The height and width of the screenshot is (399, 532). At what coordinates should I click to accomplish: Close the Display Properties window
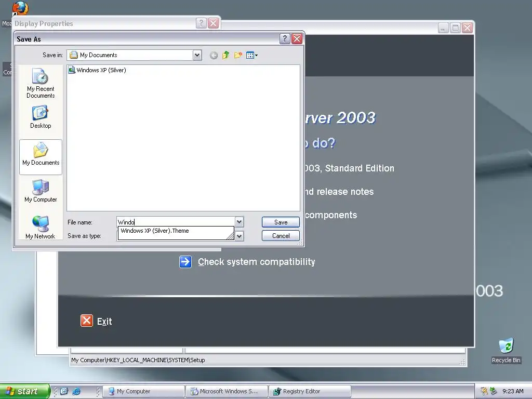[214, 23]
